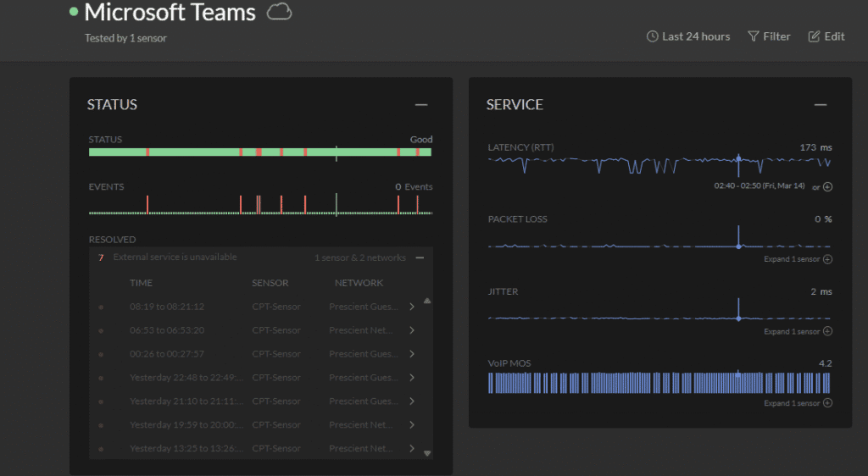Click the Edit button
The height and width of the screenshot is (476, 868).
point(826,36)
